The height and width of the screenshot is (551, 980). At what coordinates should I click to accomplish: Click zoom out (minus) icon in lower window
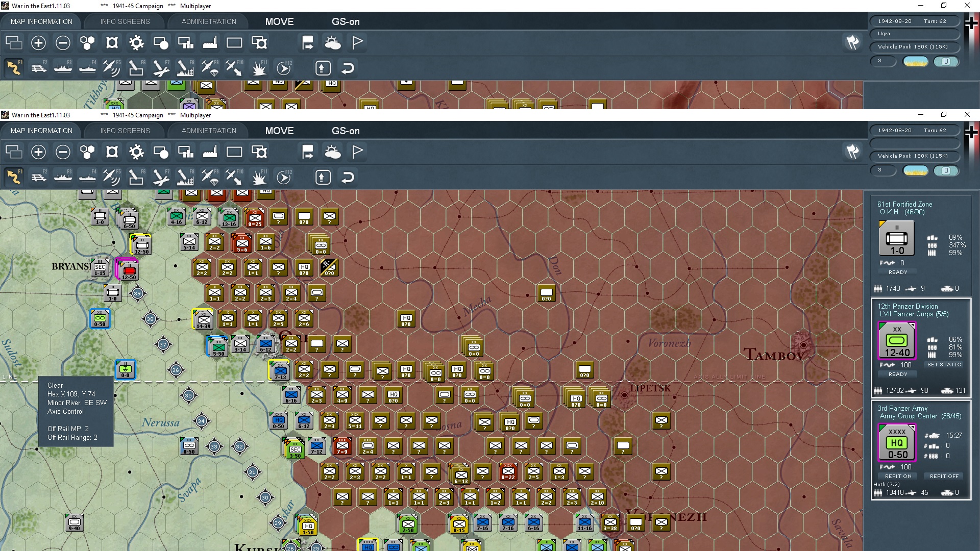coord(63,152)
